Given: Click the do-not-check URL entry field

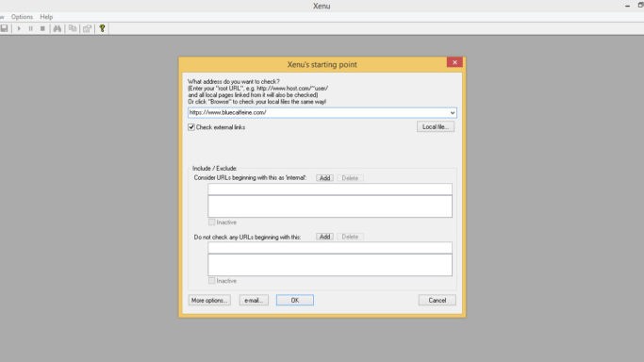Looking at the screenshot, I should (x=330, y=248).
